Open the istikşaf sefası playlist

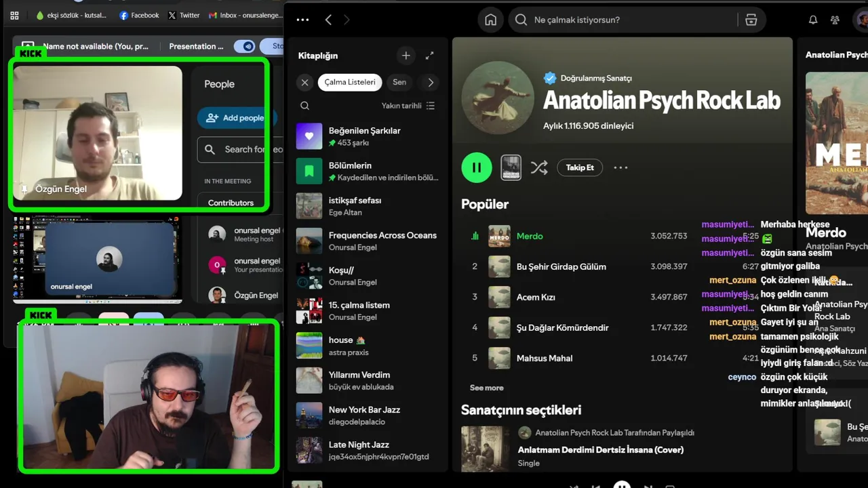coord(368,206)
